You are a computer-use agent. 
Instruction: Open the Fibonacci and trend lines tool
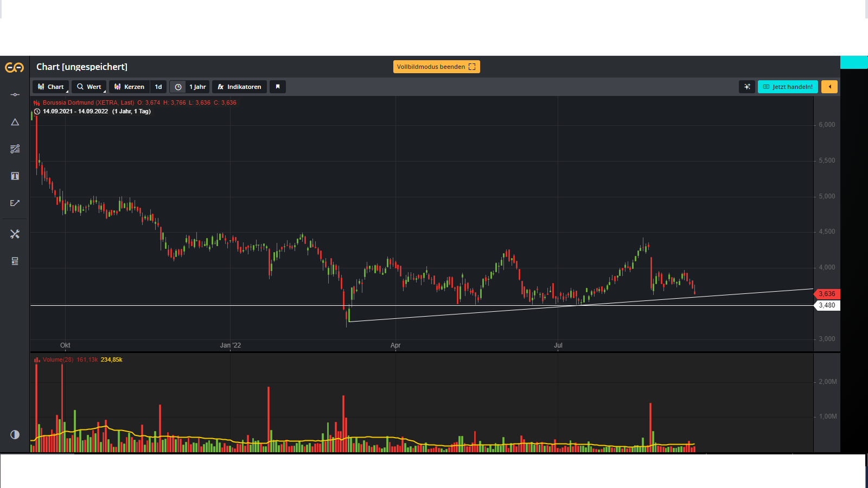coord(15,149)
